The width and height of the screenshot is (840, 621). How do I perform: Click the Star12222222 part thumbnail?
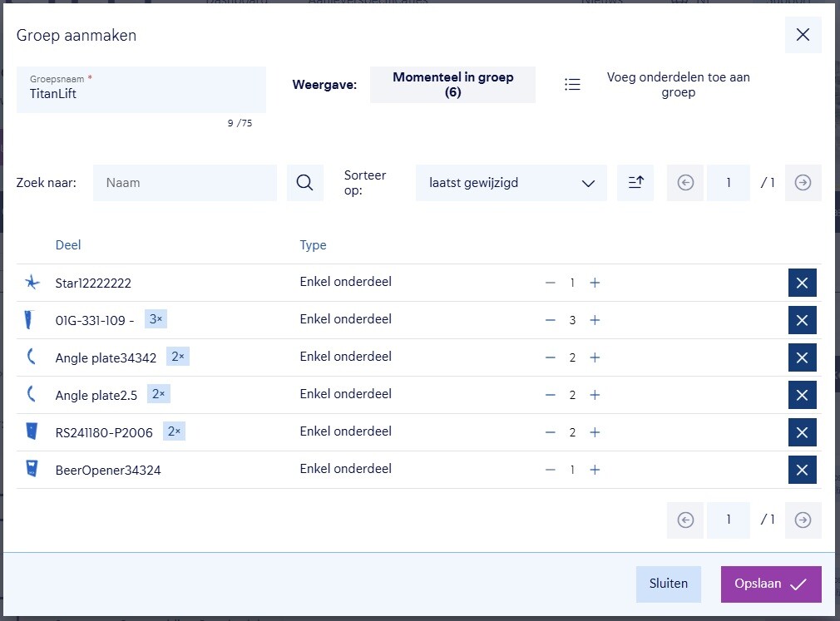(32, 283)
